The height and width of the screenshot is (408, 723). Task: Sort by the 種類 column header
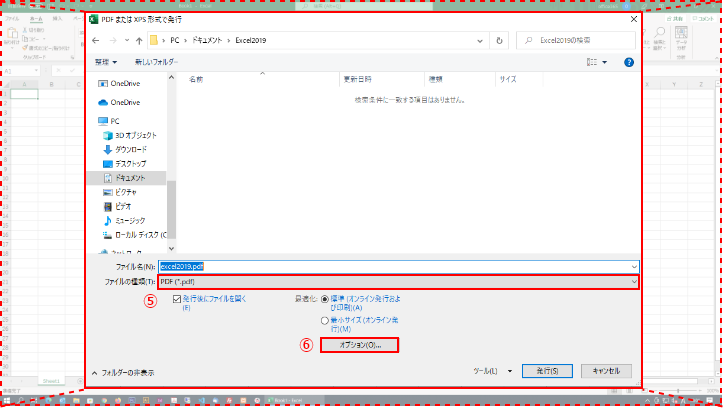click(x=460, y=79)
